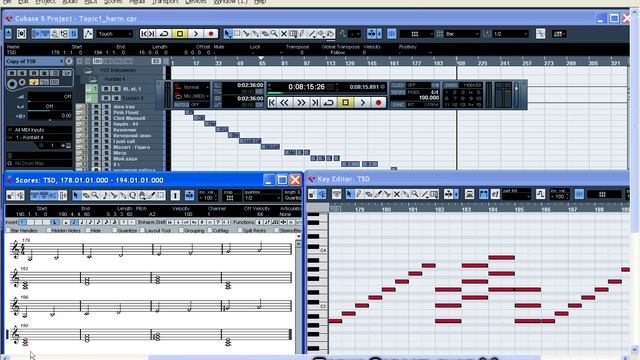Toggle the Split Rests checkbox
The height and width of the screenshot is (360, 640).
(239, 231)
